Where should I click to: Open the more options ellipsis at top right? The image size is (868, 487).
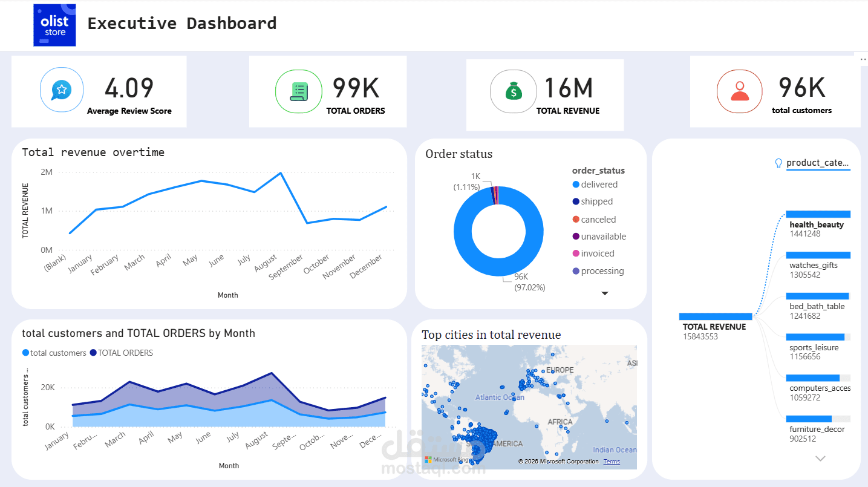863,59
